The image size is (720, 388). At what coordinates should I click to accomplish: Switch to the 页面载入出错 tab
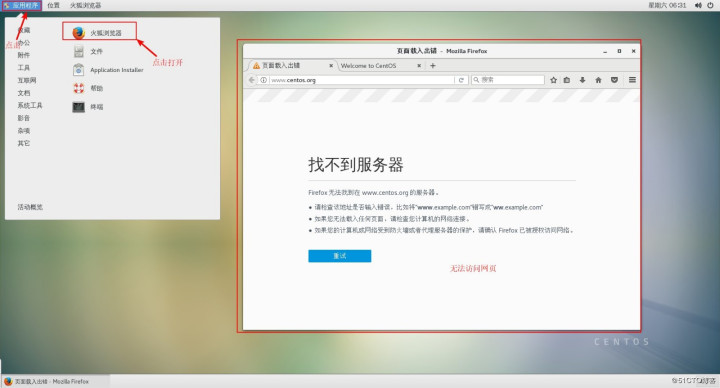click(x=291, y=66)
